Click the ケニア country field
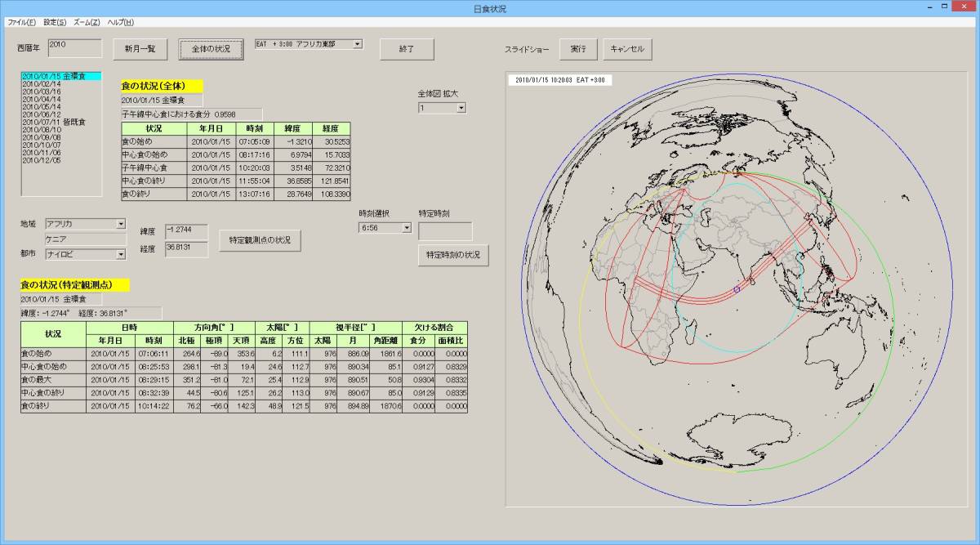Screen dimensions: 980x545 (85, 239)
